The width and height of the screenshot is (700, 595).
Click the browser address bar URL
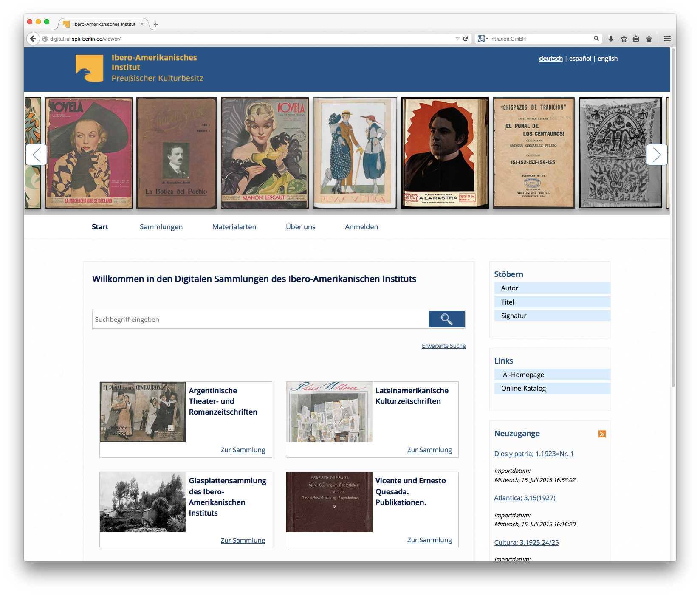click(251, 39)
